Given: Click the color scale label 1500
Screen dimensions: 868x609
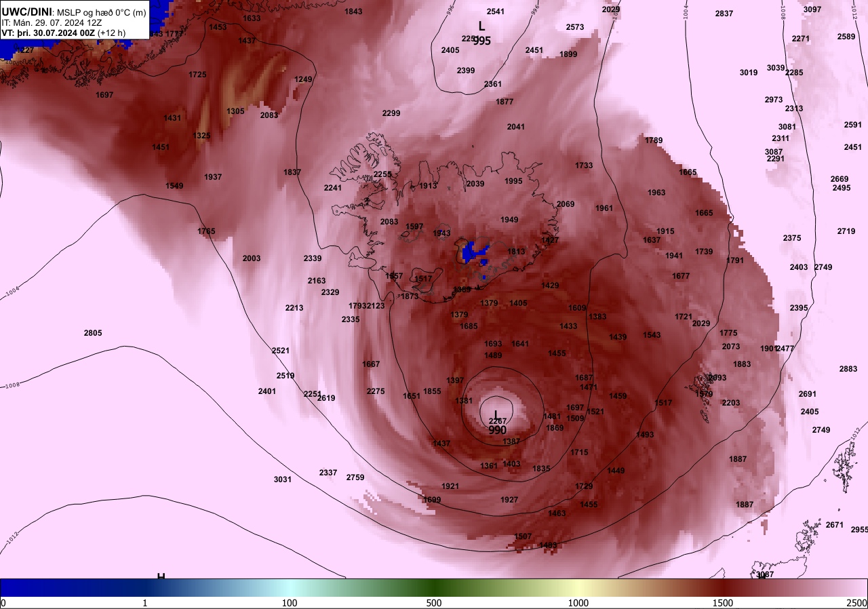Looking at the screenshot, I should (723, 603).
